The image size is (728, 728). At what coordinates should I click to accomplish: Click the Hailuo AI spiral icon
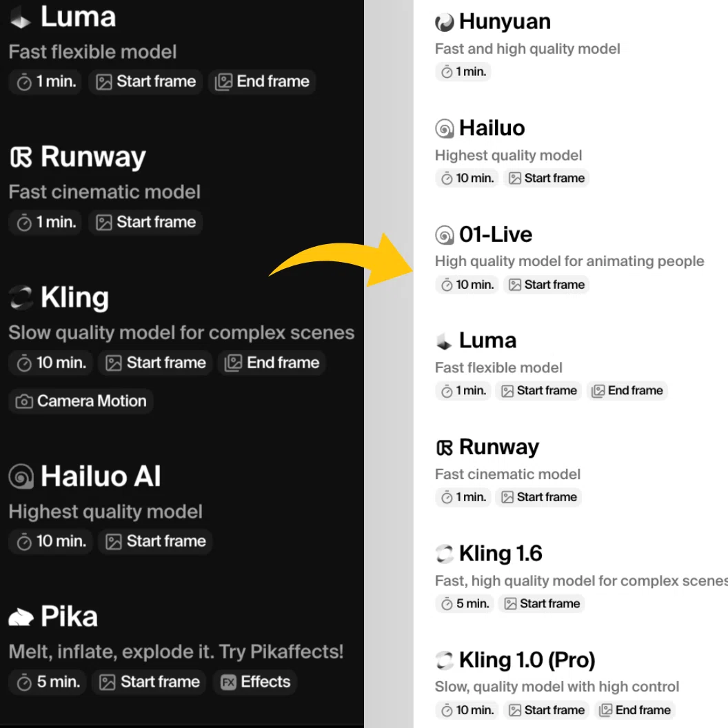pyautogui.click(x=21, y=476)
